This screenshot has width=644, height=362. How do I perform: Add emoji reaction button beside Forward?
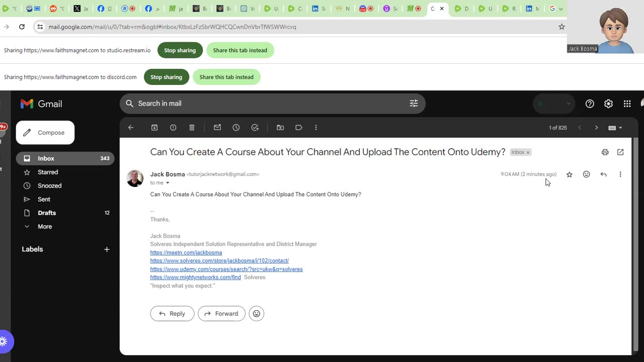click(x=257, y=314)
